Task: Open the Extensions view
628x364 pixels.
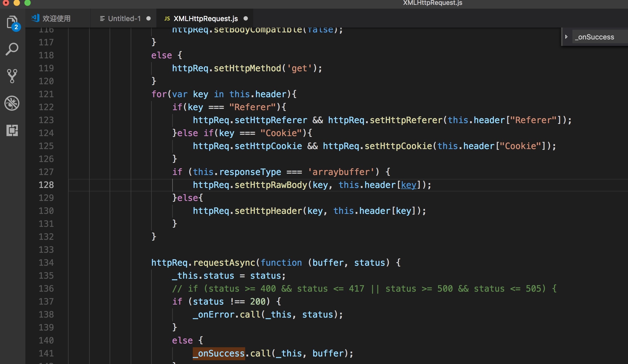Action: pos(12,130)
